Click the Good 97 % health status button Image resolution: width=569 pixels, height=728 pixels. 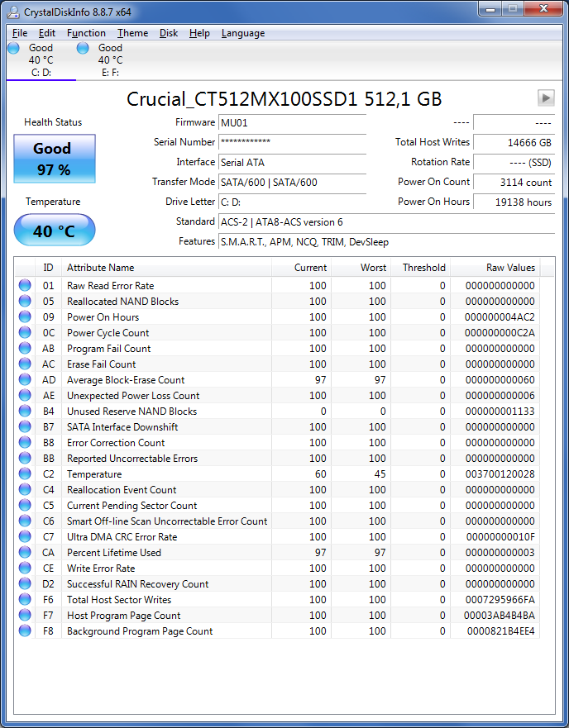(x=55, y=159)
